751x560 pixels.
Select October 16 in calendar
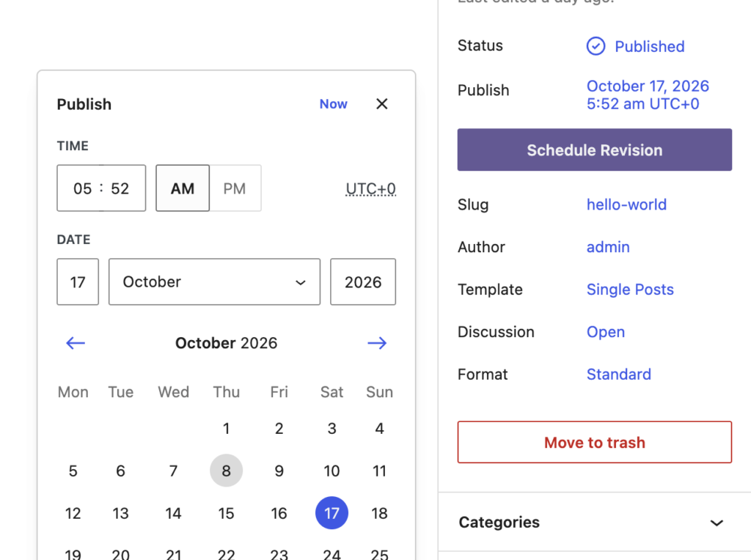(279, 513)
